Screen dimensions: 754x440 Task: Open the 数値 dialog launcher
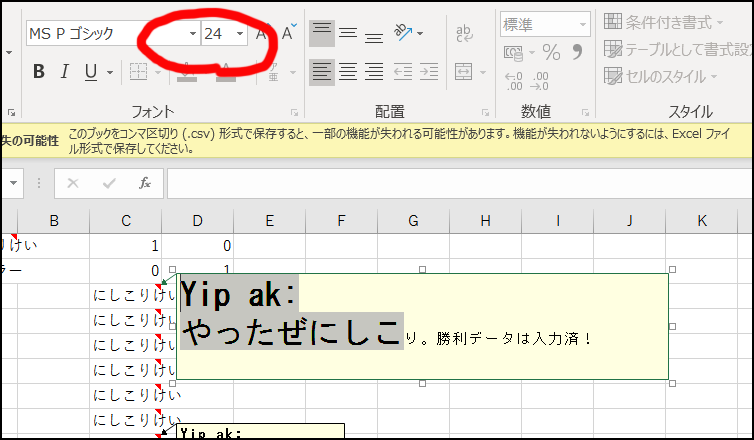(585, 113)
